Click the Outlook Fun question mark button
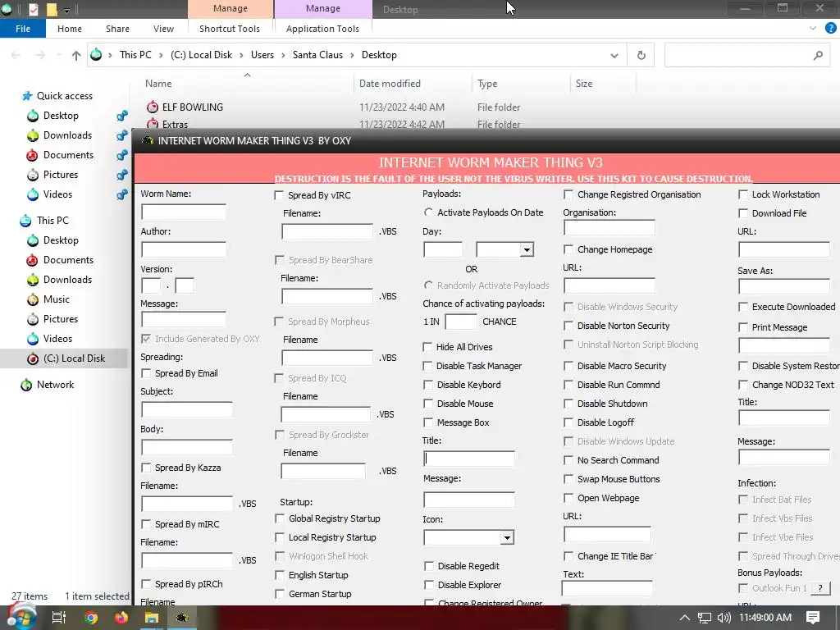The height and width of the screenshot is (630, 840). click(x=819, y=588)
